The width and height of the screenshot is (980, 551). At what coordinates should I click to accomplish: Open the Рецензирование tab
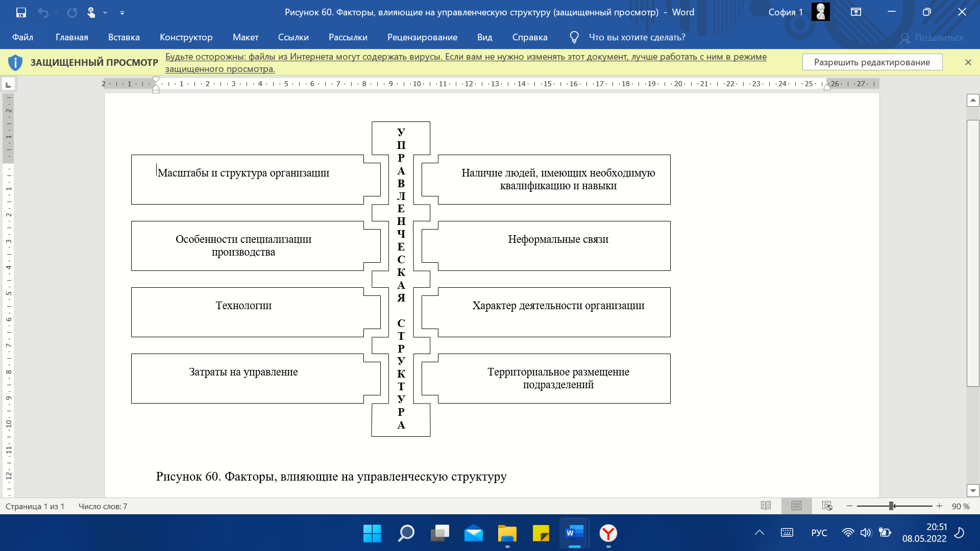tap(422, 37)
